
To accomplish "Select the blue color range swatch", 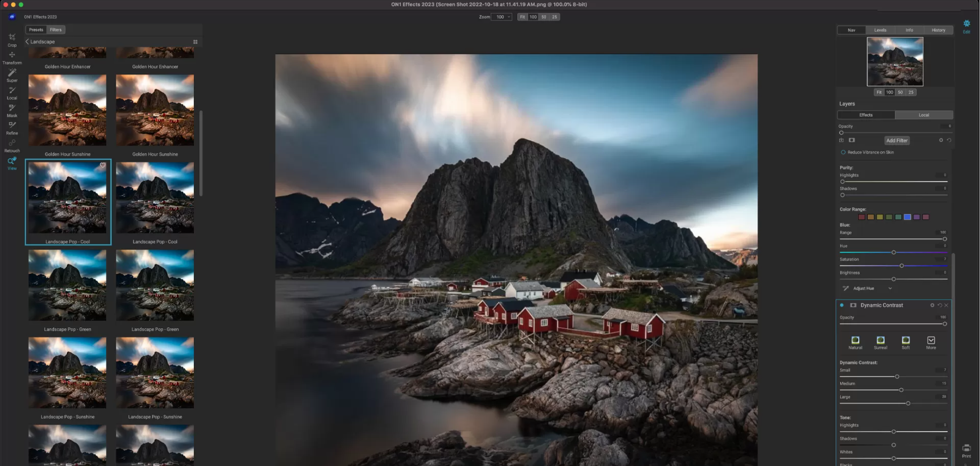I will pyautogui.click(x=908, y=217).
